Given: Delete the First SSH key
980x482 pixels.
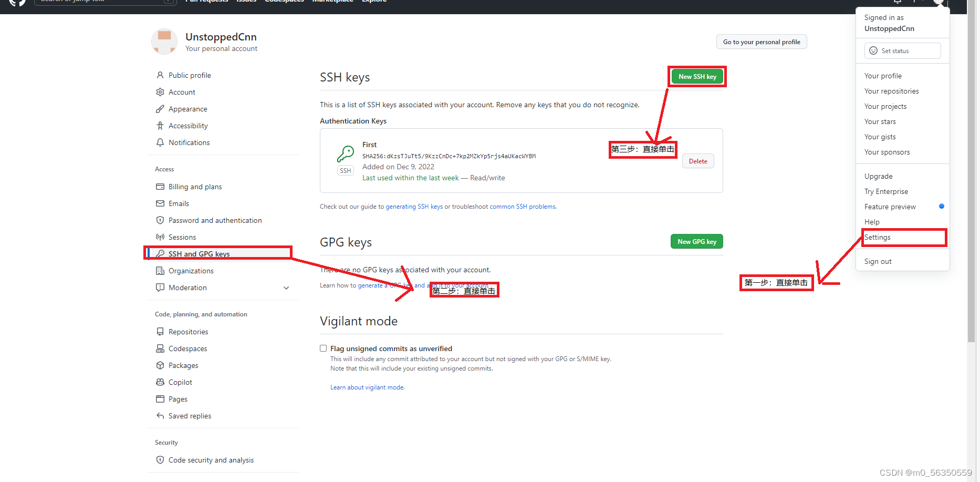Looking at the screenshot, I should point(698,161).
